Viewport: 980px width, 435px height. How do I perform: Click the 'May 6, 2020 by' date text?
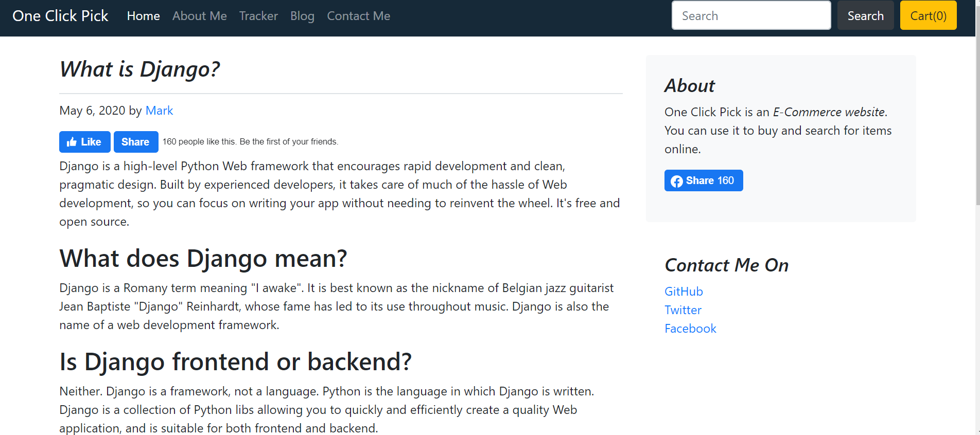[x=100, y=111]
